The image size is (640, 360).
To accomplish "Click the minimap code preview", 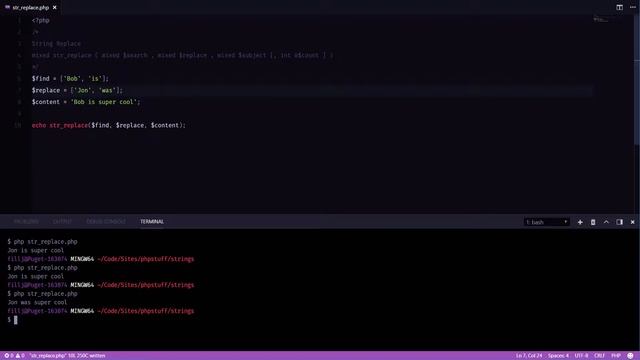I will [x=601, y=19].
